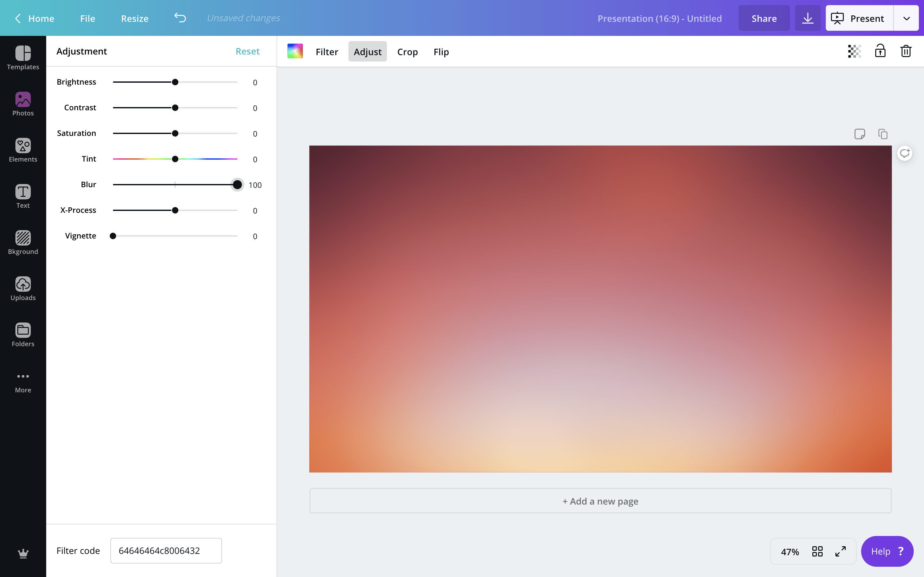Open the Bkground panel
Screen dimensions: 924x577
click(22, 242)
